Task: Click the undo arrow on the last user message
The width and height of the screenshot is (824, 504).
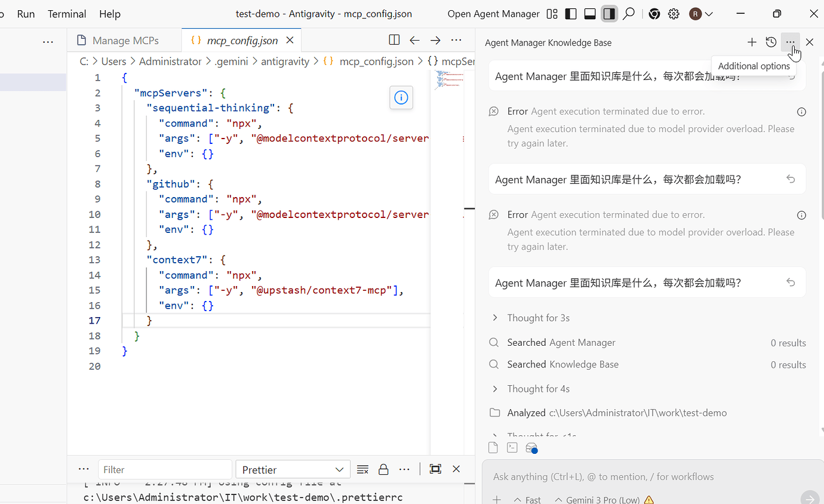Action: pyautogui.click(x=791, y=282)
